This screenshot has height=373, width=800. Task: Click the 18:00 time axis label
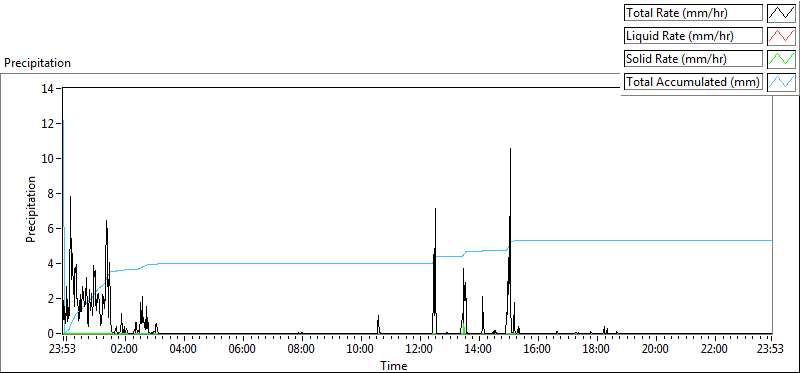click(x=596, y=350)
